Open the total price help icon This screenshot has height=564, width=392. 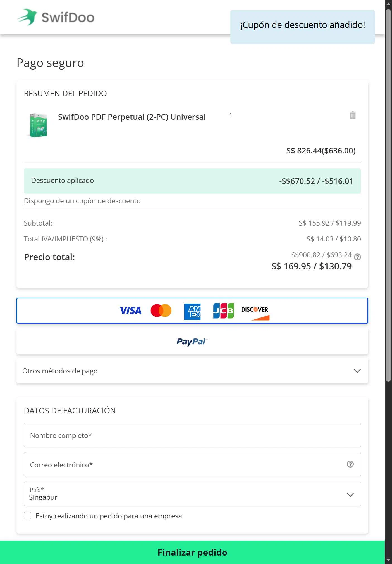(x=357, y=257)
